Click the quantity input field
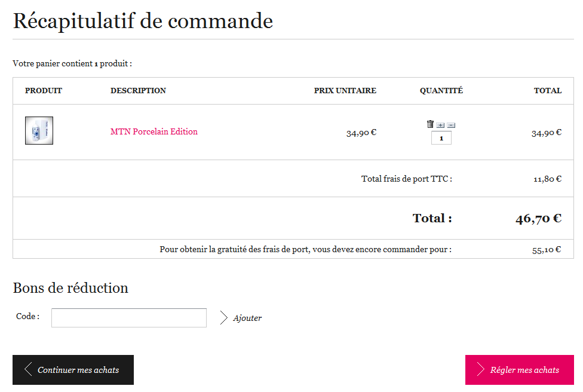The width and height of the screenshot is (583, 392). (x=441, y=138)
